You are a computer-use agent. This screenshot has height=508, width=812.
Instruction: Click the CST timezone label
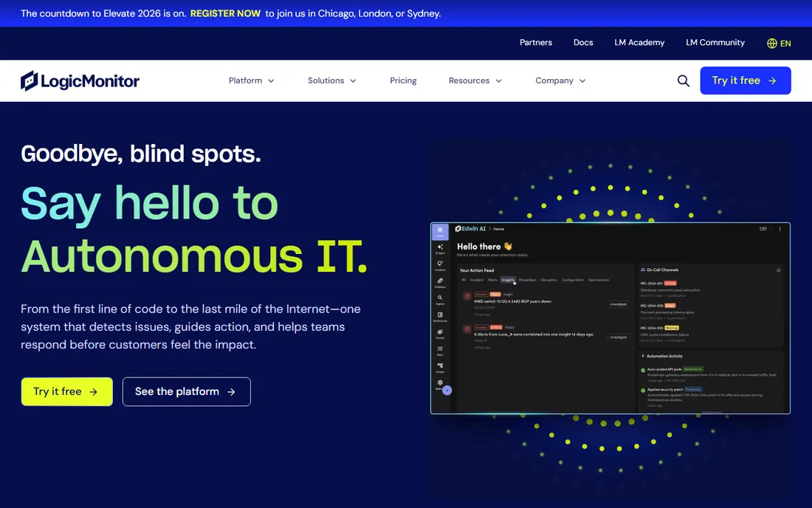pyautogui.click(x=763, y=229)
